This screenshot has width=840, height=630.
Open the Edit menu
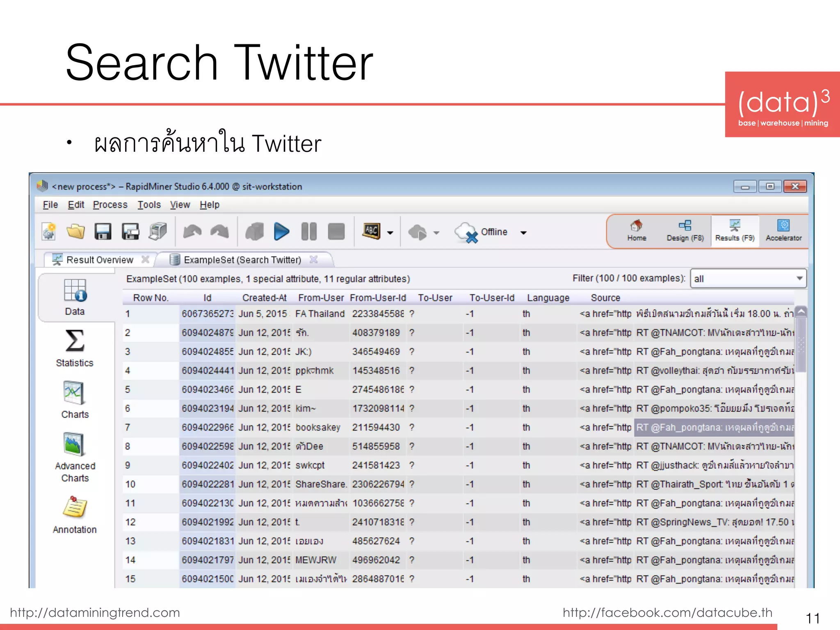point(76,205)
